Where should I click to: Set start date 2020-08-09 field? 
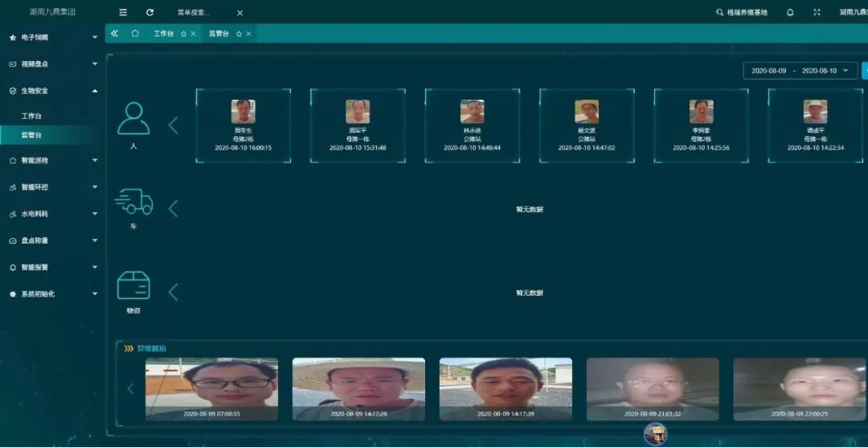768,71
